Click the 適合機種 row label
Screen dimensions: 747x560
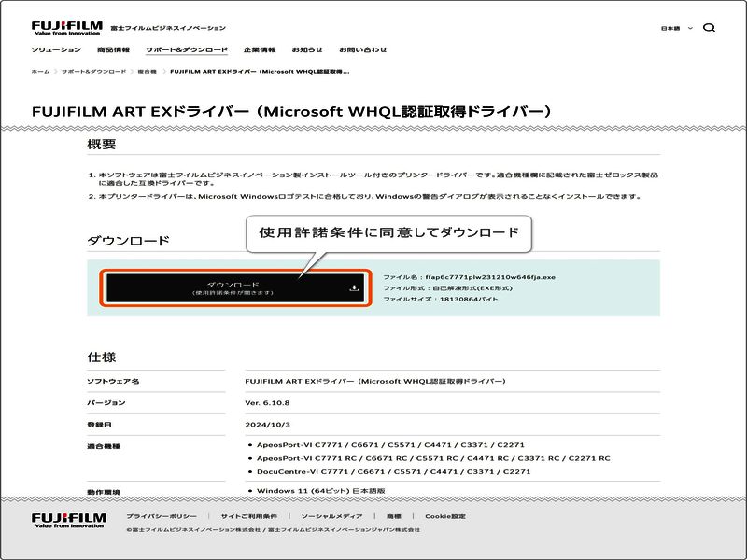pos(104,446)
